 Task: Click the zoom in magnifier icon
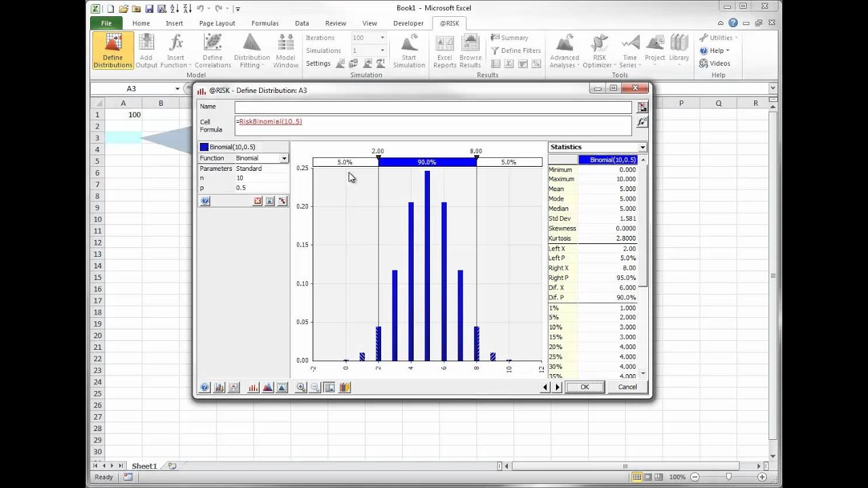301,387
